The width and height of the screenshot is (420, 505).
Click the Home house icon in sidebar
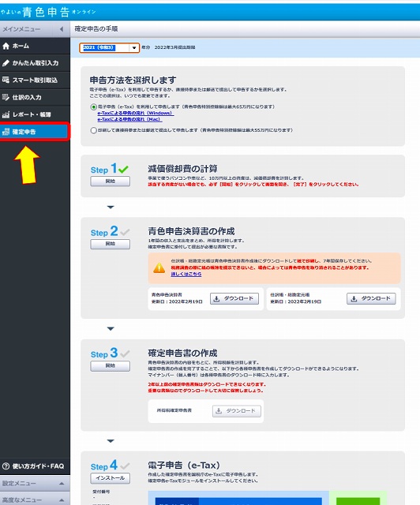click(x=6, y=46)
